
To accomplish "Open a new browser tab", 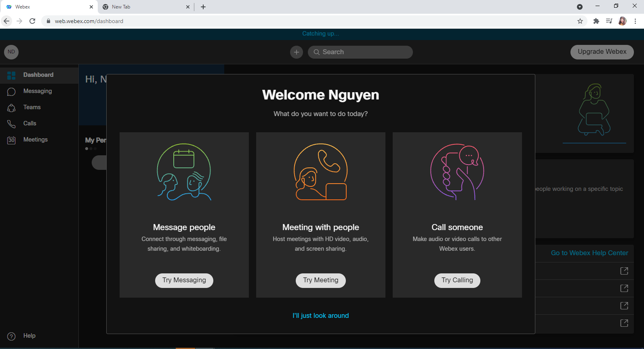I will 203,7.
